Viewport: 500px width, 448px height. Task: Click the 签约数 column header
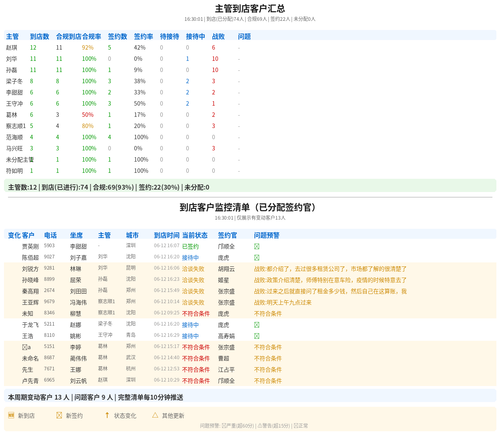[117, 36]
